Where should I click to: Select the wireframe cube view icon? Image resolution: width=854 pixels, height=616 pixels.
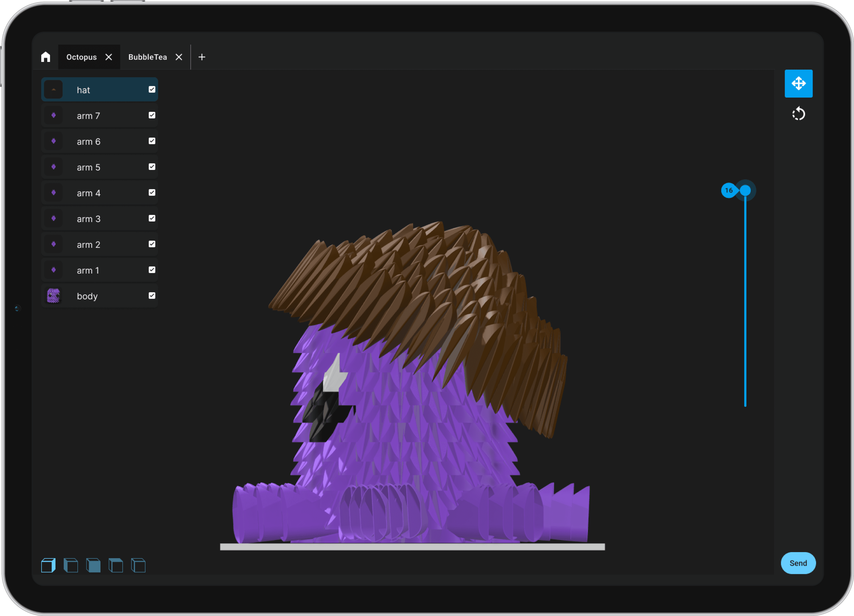point(138,565)
